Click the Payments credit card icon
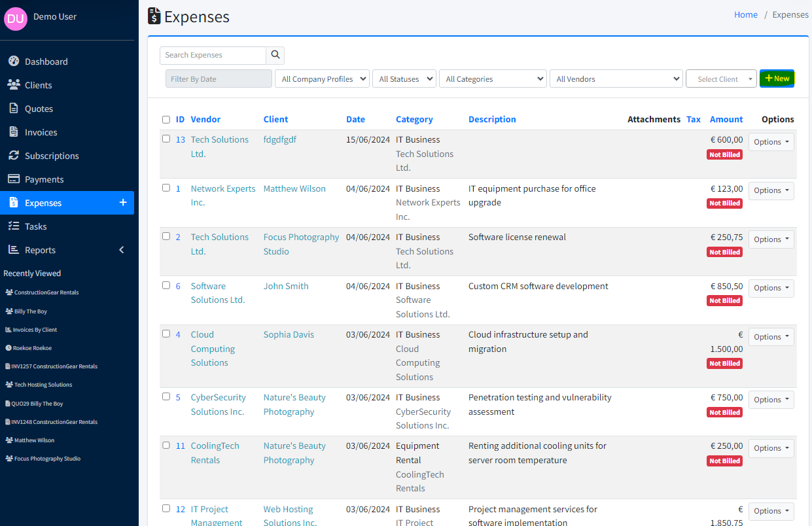 click(13, 179)
